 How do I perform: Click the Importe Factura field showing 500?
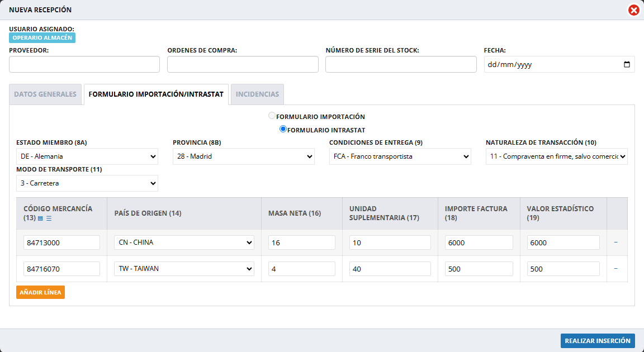pos(479,269)
